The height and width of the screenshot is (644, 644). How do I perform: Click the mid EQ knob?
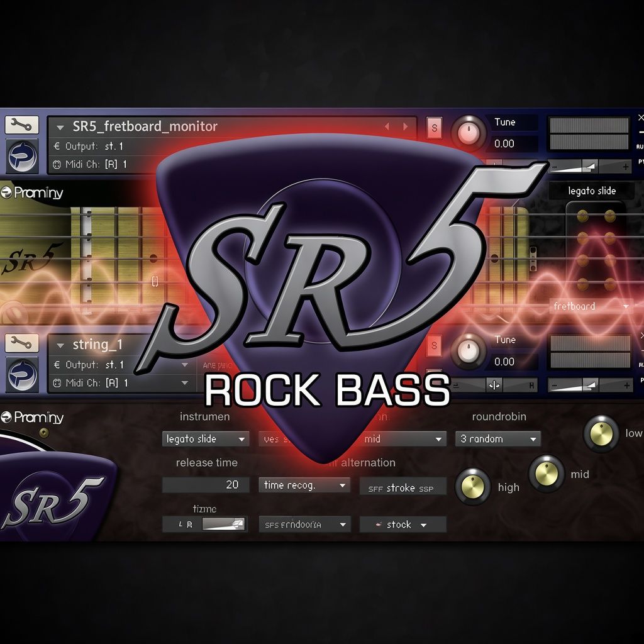(x=547, y=473)
